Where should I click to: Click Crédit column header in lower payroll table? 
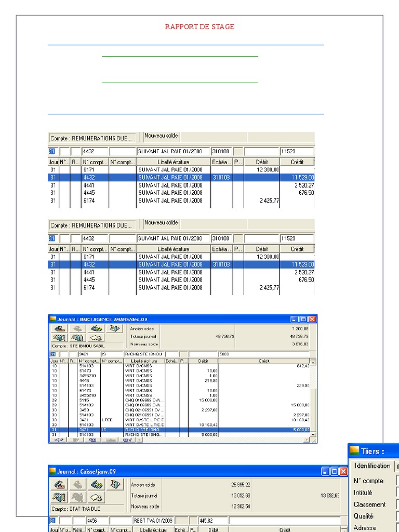(297, 249)
